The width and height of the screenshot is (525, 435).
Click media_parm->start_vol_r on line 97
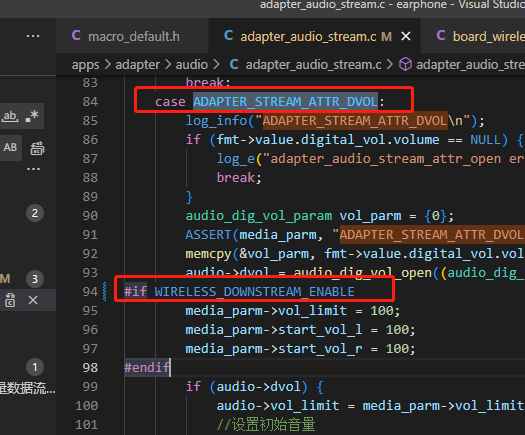(x=274, y=349)
